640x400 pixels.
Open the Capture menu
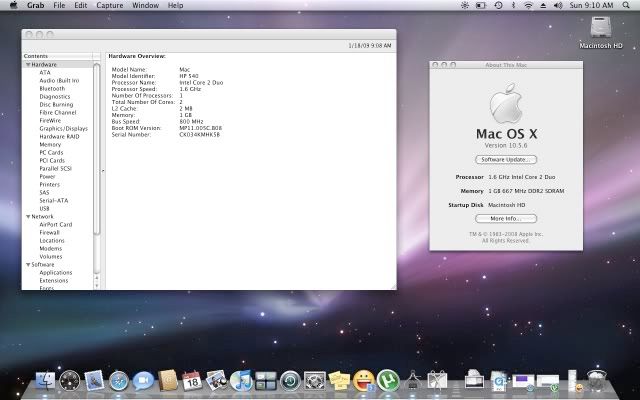tap(109, 5)
